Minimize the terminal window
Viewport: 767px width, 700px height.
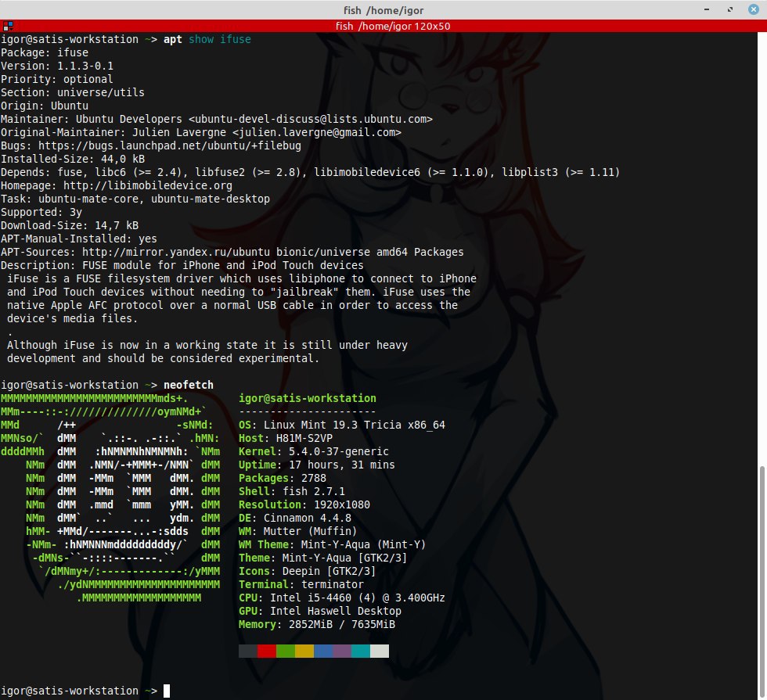707,9
